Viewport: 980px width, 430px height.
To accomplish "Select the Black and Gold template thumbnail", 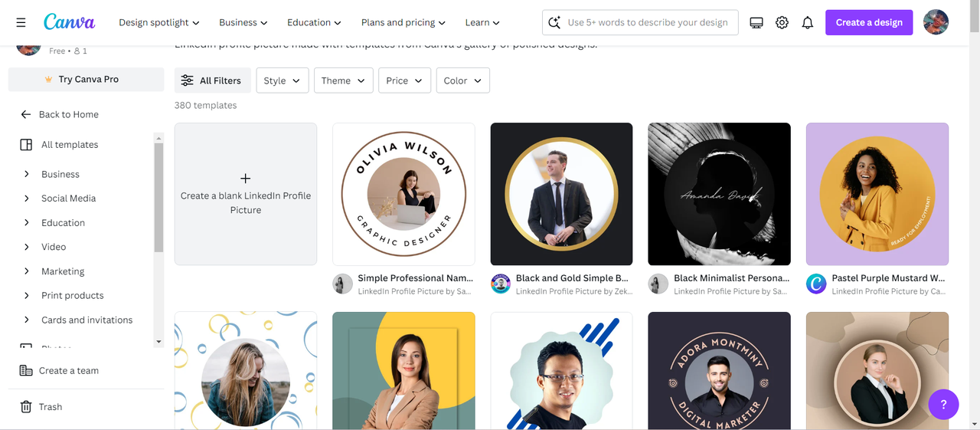I will [x=561, y=194].
